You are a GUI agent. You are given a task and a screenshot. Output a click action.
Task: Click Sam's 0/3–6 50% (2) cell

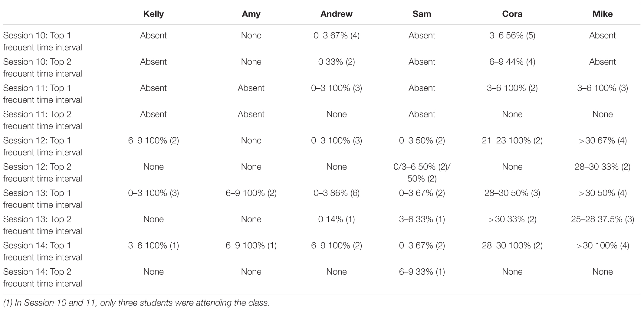(422, 173)
